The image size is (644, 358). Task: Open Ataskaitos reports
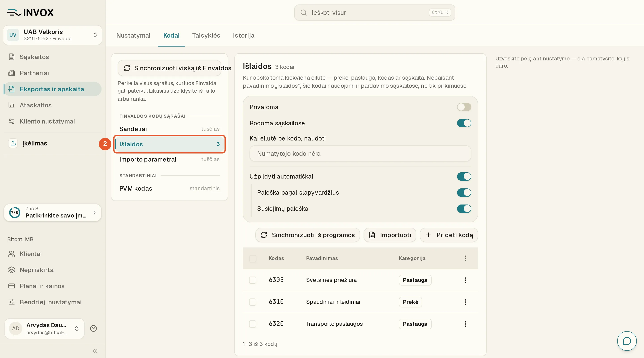53,105
